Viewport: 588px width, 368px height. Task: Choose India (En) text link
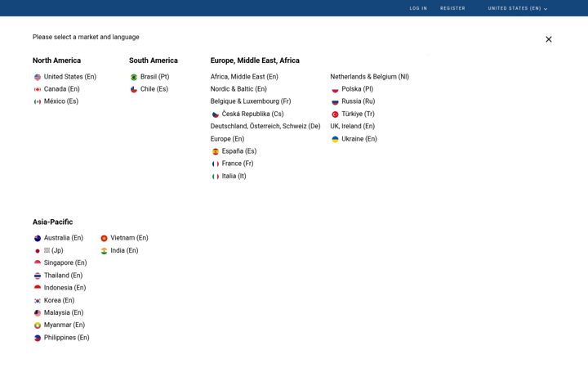click(124, 250)
